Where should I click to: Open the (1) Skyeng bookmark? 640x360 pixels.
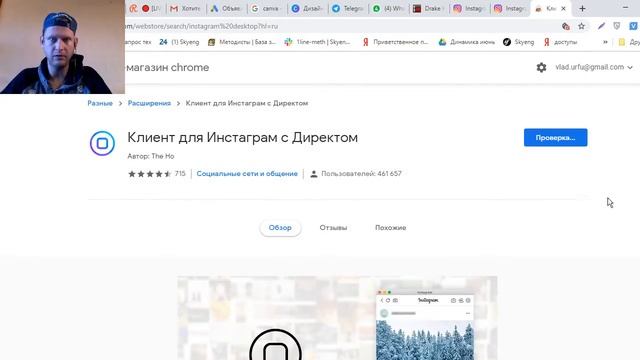179,42
